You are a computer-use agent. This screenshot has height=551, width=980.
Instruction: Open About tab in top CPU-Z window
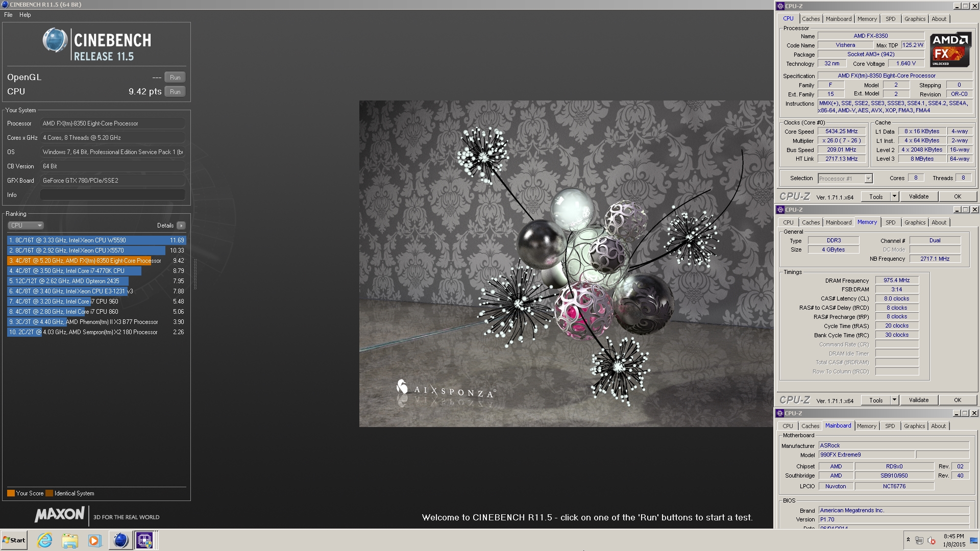939,19
